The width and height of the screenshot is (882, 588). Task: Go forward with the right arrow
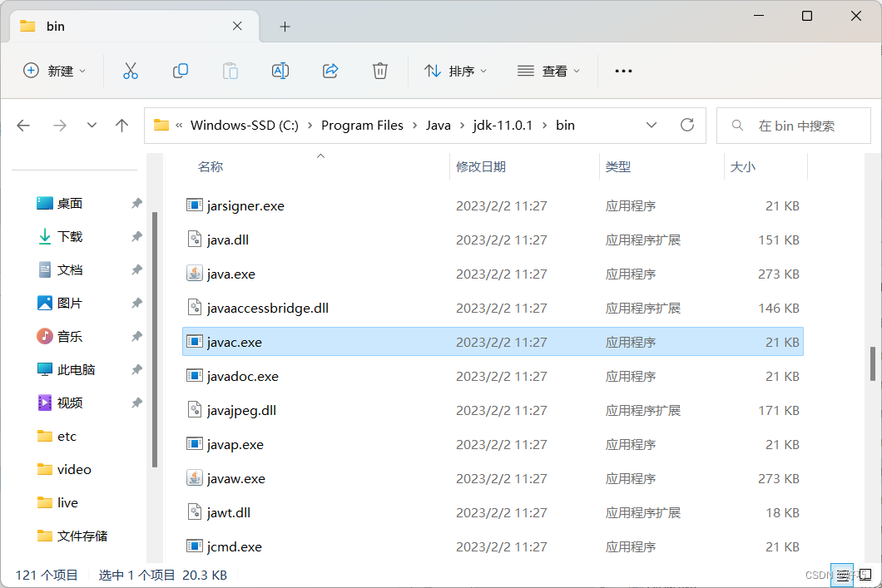[60, 126]
